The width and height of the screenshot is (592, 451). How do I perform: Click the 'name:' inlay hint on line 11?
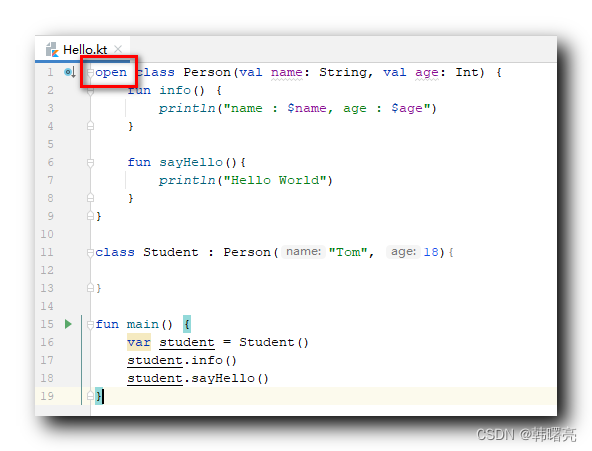pos(303,252)
